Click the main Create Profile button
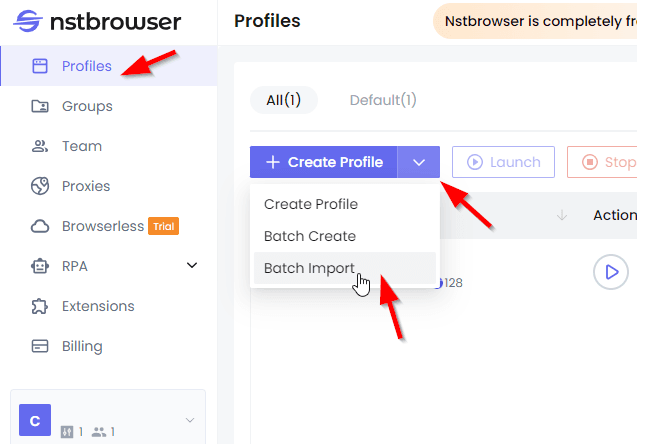Image resolution: width=645 pixels, height=447 pixels. click(x=324, y=162)
